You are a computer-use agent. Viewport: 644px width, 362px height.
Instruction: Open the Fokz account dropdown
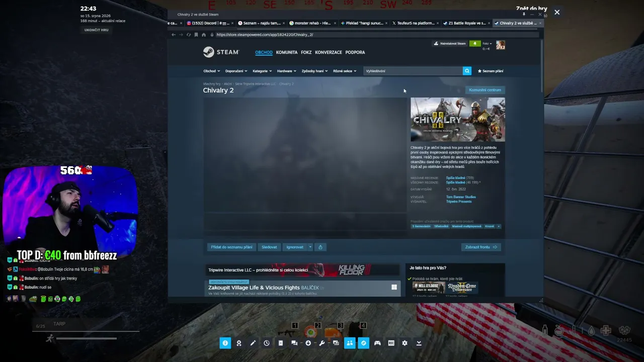pyautogui.click(x=487, y=44)
